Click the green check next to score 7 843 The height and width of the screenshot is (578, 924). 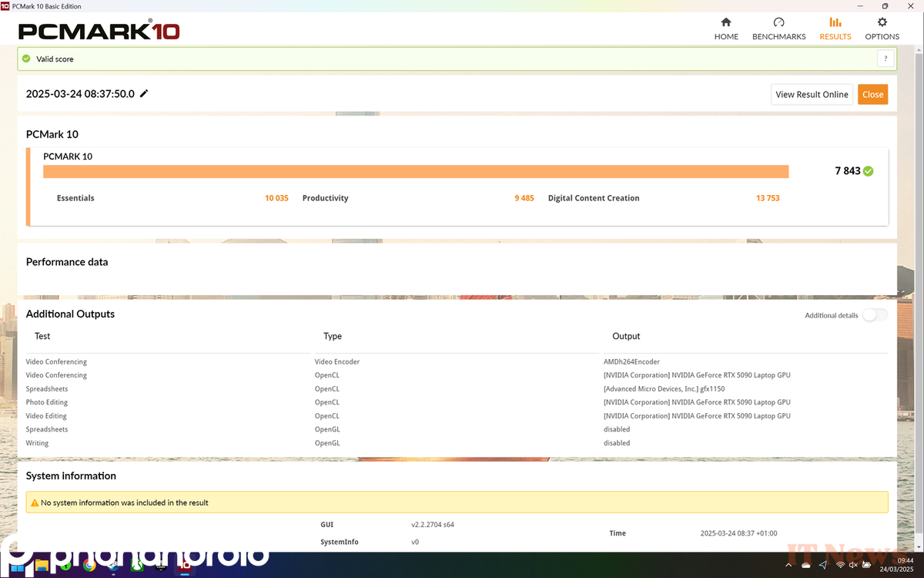click(x=869, y=171)
